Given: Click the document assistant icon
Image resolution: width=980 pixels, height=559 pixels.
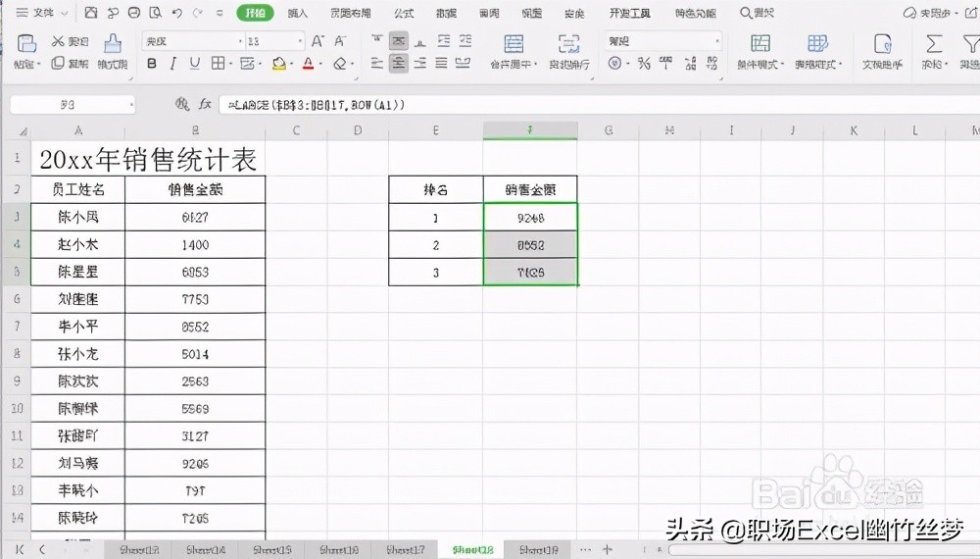Looking at the screenshot, I should click(883, 44).
